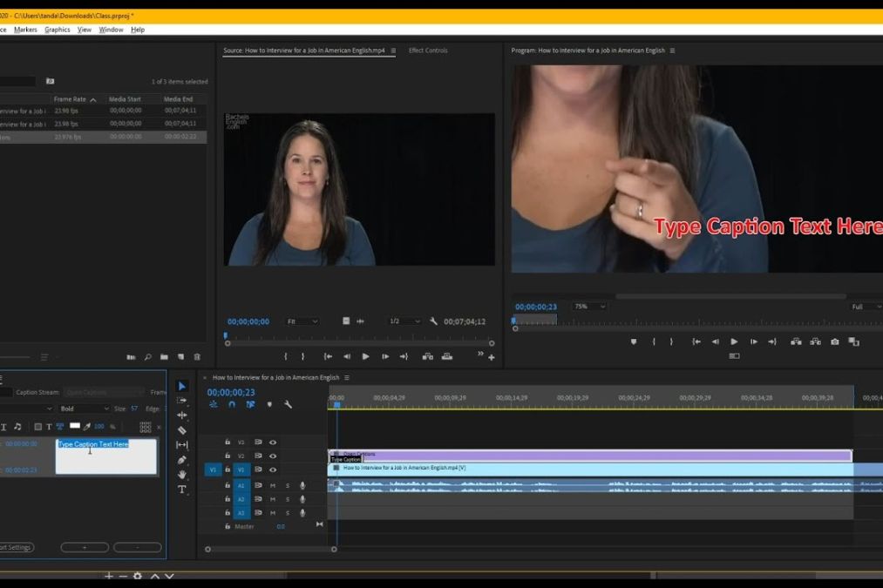
Task: Select the Type tool in toolbar
Action: point(182,490)
